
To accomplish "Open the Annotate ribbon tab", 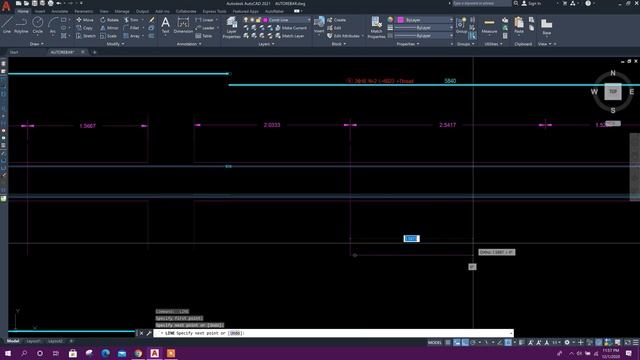I will coord(60,11).
